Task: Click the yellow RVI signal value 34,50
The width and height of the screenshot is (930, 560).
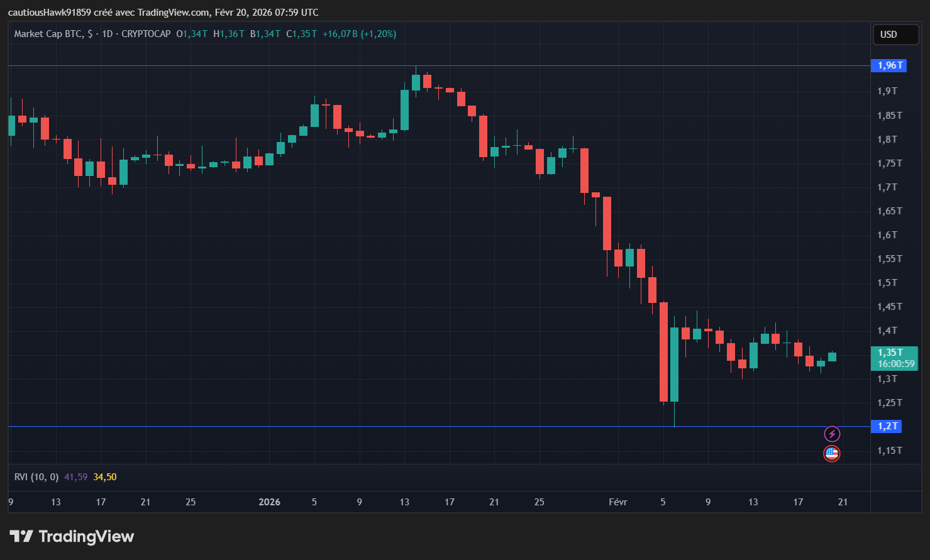Action: coord(104,476)
